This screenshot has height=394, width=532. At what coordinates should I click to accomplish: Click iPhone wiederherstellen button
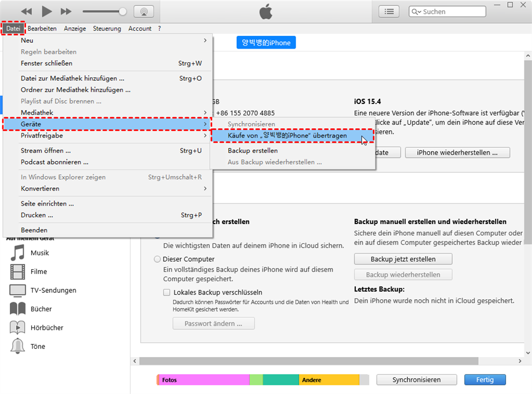click(x=457, y=153)
